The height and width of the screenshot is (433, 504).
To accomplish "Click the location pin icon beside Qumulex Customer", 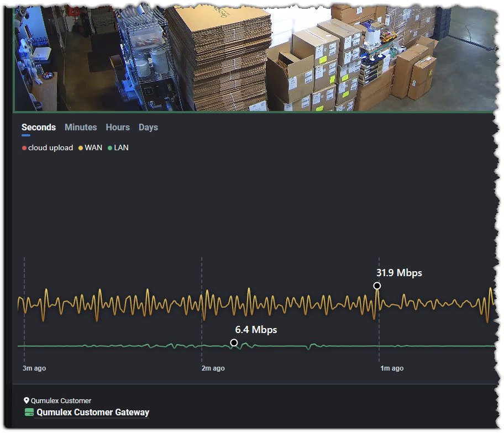I will click(x=26, y=401).
